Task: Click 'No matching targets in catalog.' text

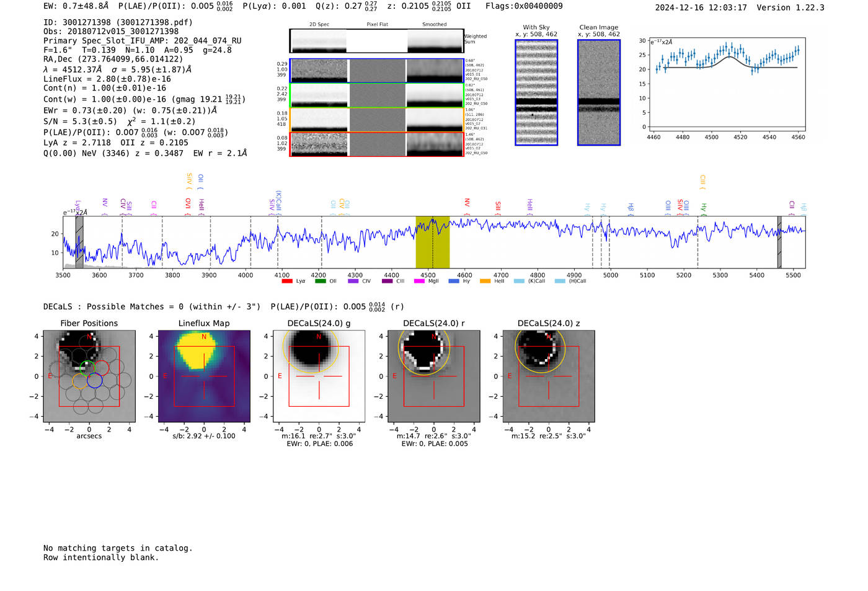Action: (118, 548)
